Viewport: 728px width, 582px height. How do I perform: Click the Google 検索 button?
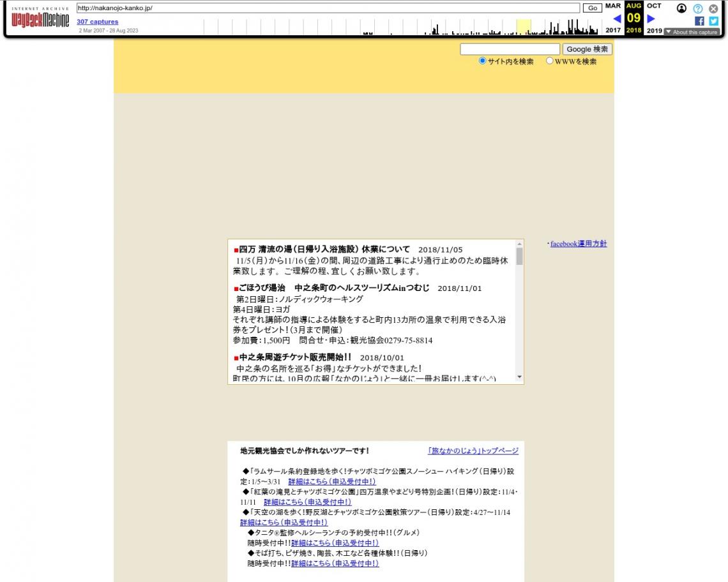[587, 49]
